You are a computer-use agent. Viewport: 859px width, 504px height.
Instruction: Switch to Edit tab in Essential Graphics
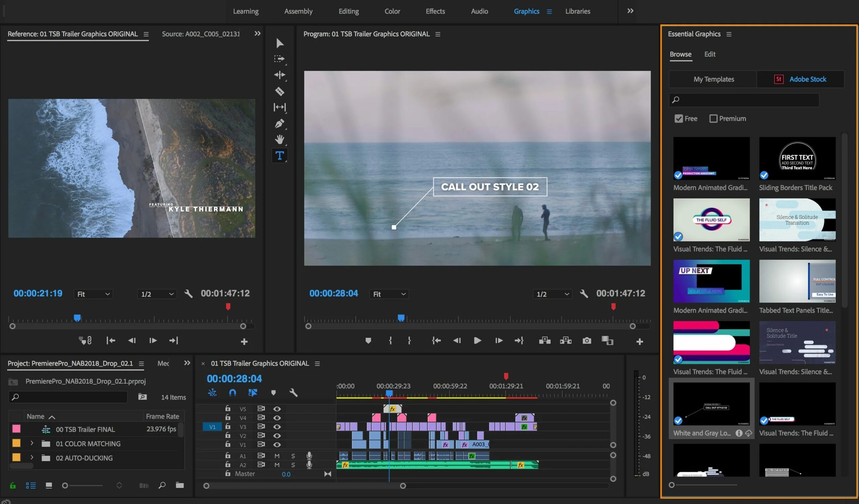click(x=709, y=54)
